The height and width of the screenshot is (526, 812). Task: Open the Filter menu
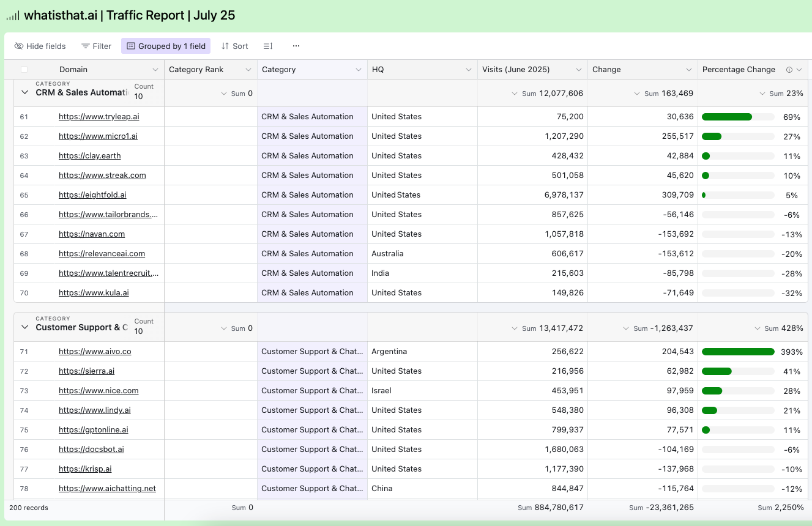[x=97, y=46]
